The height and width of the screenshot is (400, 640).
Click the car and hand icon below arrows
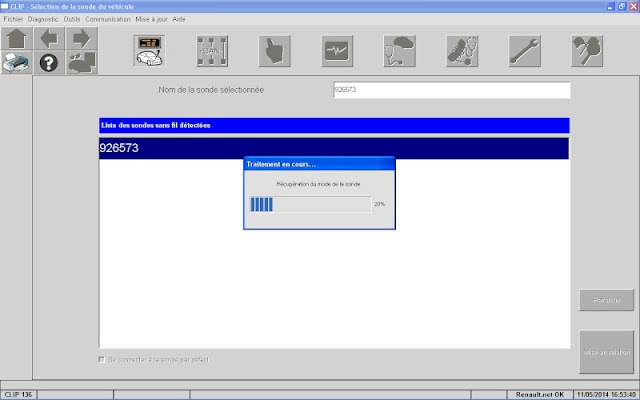(81, 62)
